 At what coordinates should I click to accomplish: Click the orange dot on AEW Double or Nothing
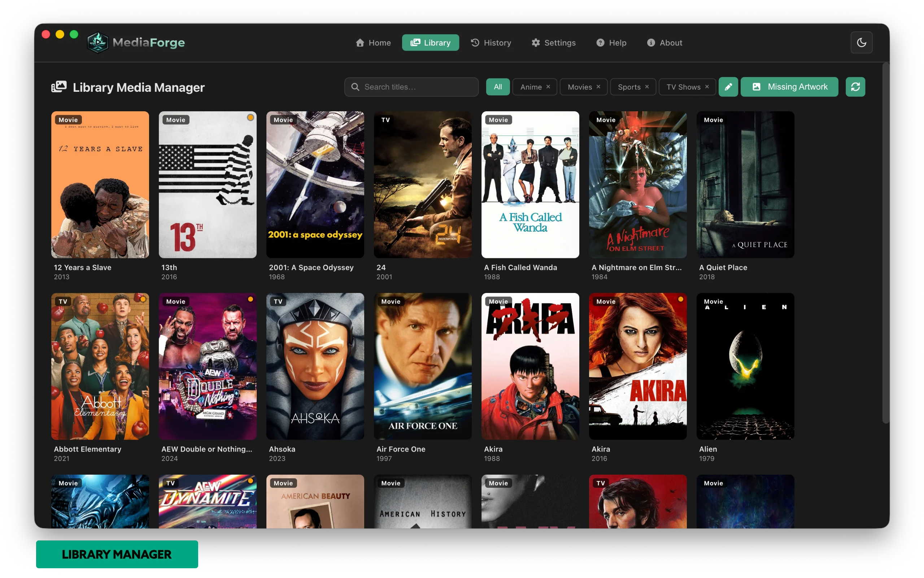(x=250, y=299)
